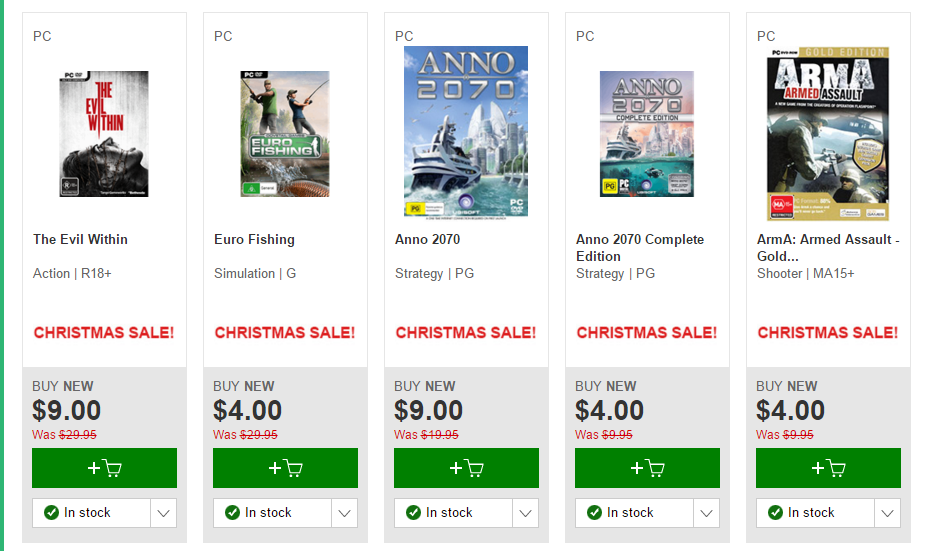Open Anno 2070 Complete Edition title link
945x551 pixels.
[x=639, y=248]
